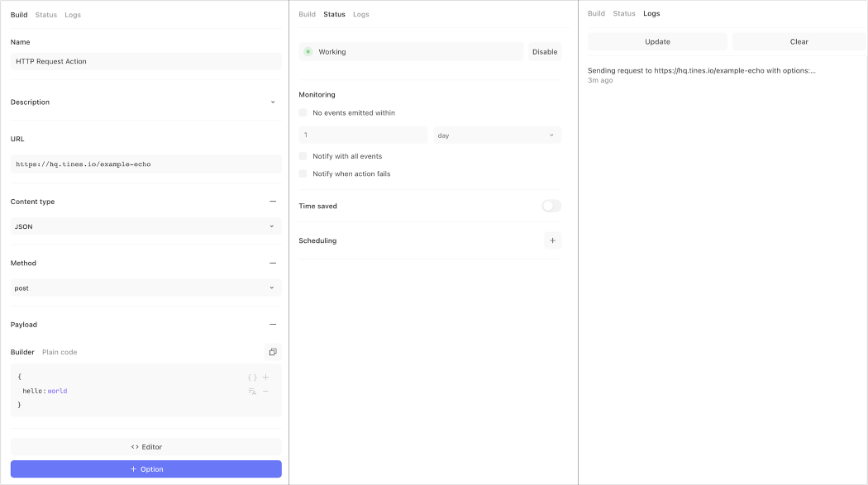868x485 pixels.
Task: Open the JSON content type dropdown
Action: tap(146, 226)
